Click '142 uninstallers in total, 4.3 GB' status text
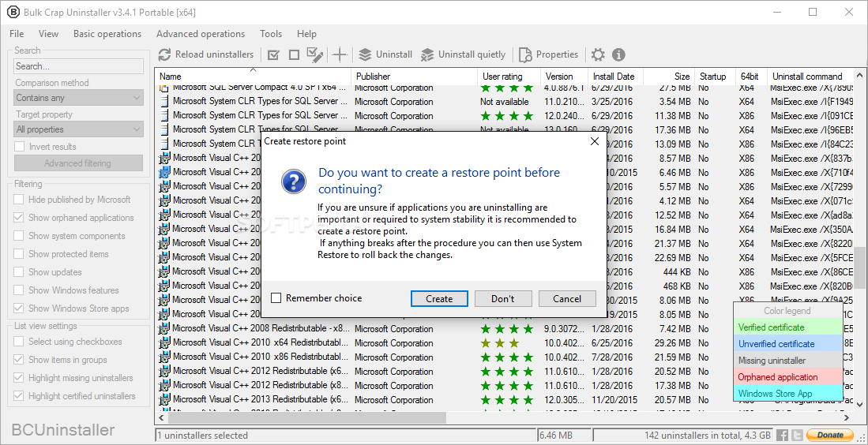868x445 pixels. click(708, 435)
